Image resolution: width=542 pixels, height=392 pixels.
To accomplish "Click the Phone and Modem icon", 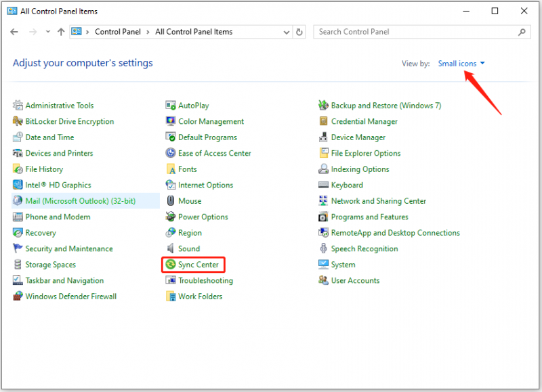I will (x=18, y=216).
